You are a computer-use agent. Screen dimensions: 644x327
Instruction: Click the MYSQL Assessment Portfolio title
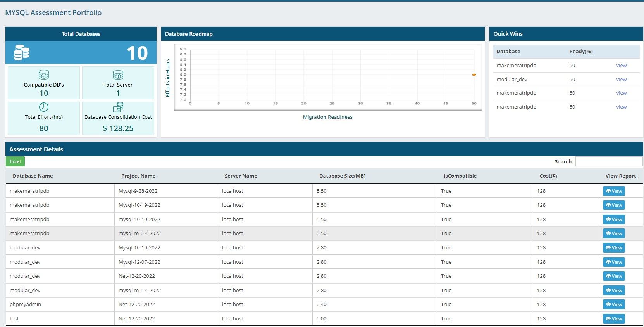click(53, 12)
